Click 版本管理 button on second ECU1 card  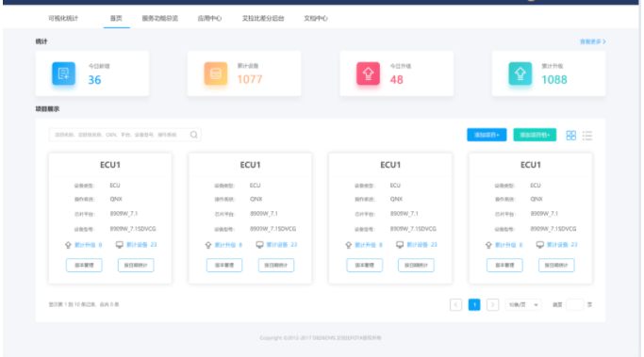point(224,265)
